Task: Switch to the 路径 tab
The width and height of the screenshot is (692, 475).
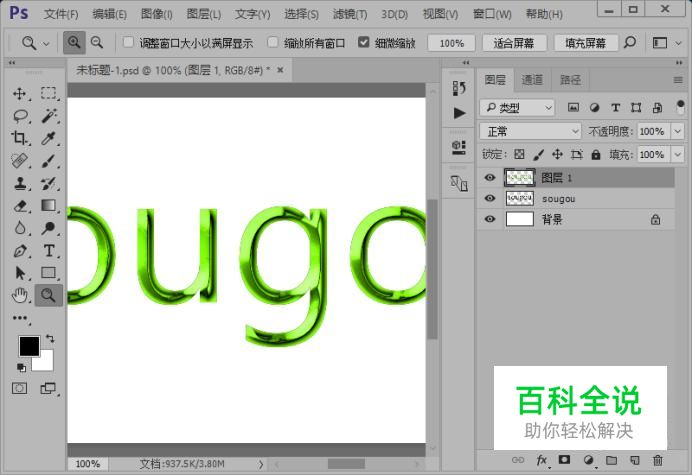Action: tap(570, 79)
